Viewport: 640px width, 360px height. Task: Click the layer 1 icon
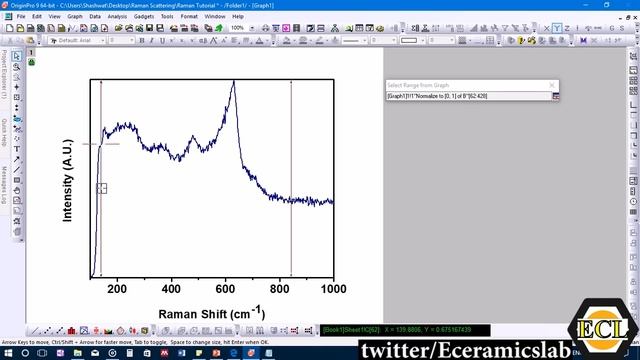point(31,53)
